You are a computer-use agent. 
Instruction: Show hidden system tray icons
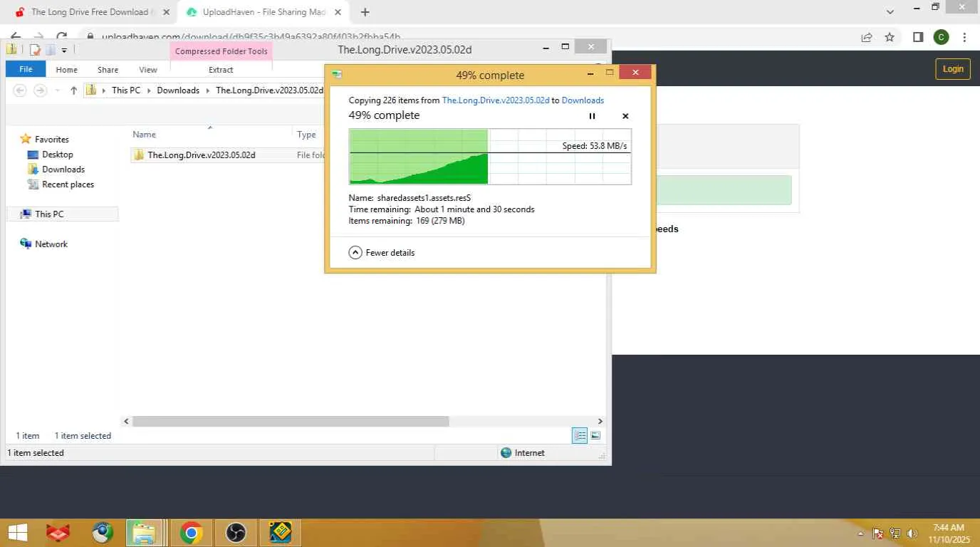coord(861,533)
